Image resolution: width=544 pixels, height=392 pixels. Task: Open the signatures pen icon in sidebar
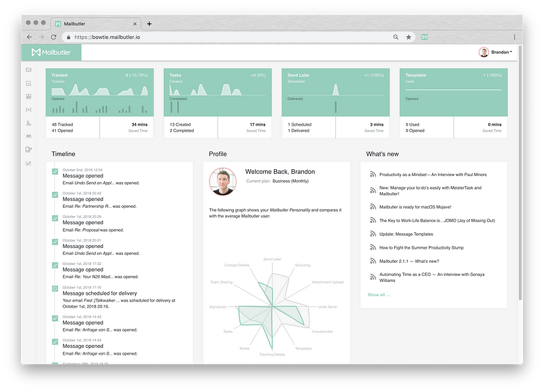coord(29,149)
